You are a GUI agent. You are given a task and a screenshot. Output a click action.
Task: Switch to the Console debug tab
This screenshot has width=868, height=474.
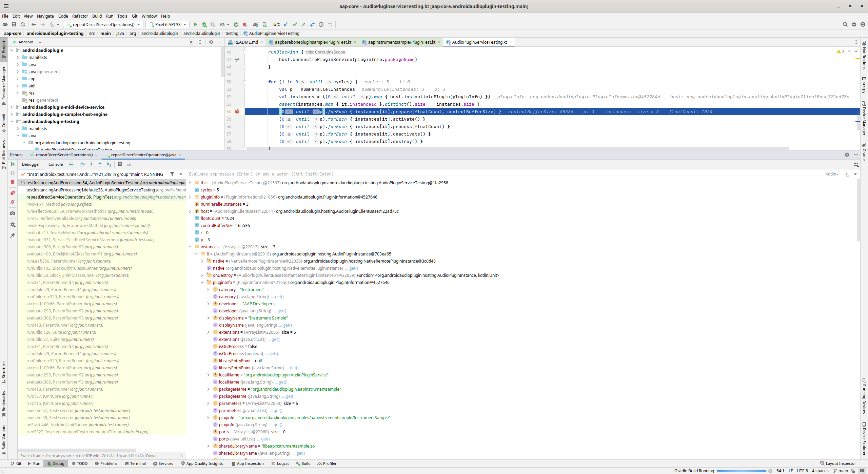pyautogui.click(x=56, y=164)
